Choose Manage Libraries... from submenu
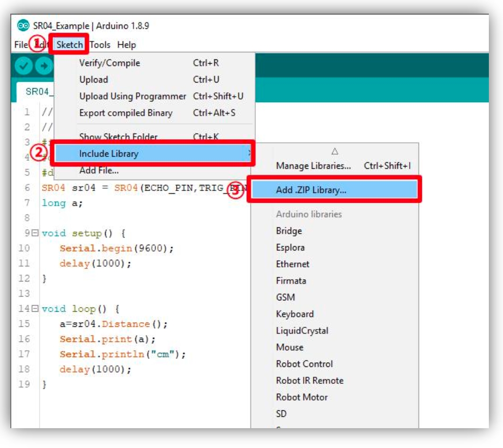 [313, 166]
